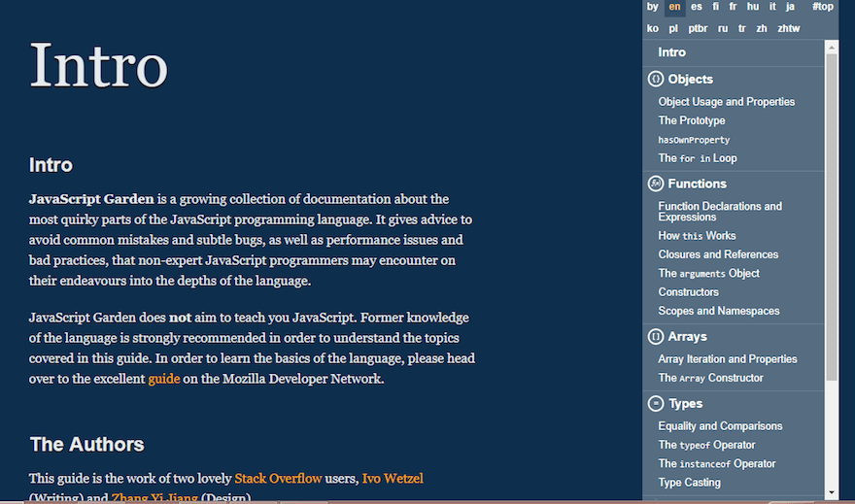Open the Functions section heading
This screenshot has height=504, width=855.
coord(697,184)
